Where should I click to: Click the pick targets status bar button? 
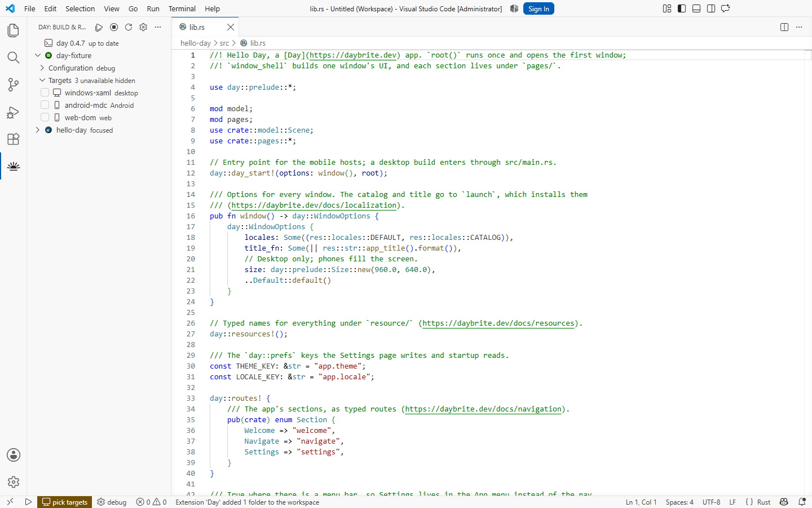pos(65,502)
